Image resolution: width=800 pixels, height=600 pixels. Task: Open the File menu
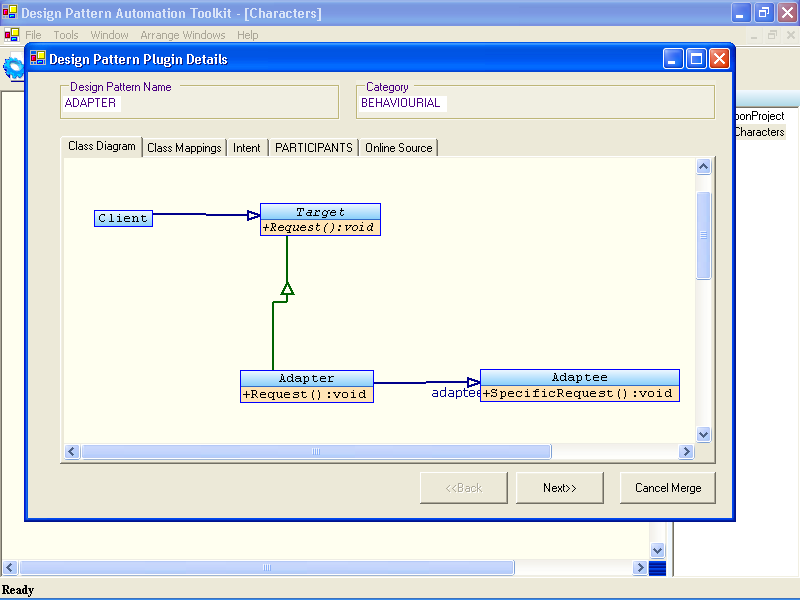click(33, 35)
